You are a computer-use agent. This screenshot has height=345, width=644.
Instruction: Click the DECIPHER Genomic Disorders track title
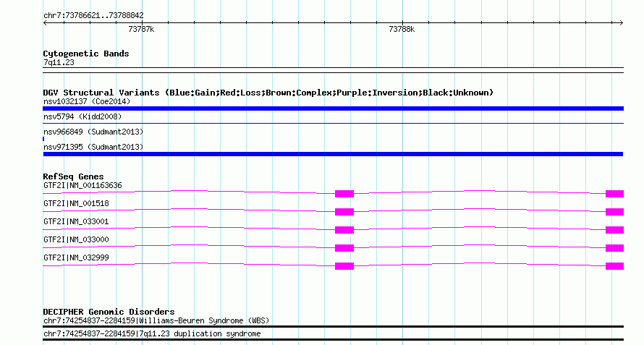[109, 312]
